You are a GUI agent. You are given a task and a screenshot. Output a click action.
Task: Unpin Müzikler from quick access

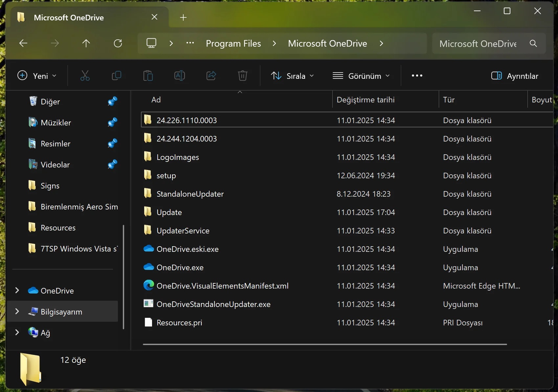(113, 122)
